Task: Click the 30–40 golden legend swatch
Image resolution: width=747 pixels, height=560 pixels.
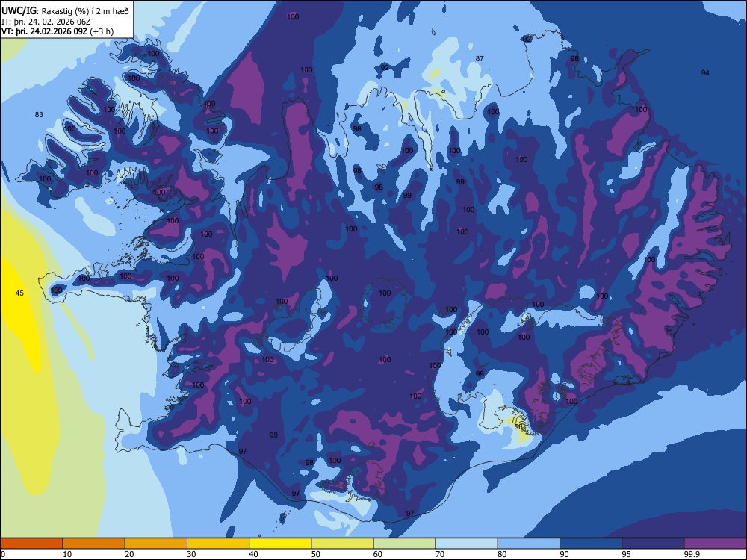Action: pos(218,544)
